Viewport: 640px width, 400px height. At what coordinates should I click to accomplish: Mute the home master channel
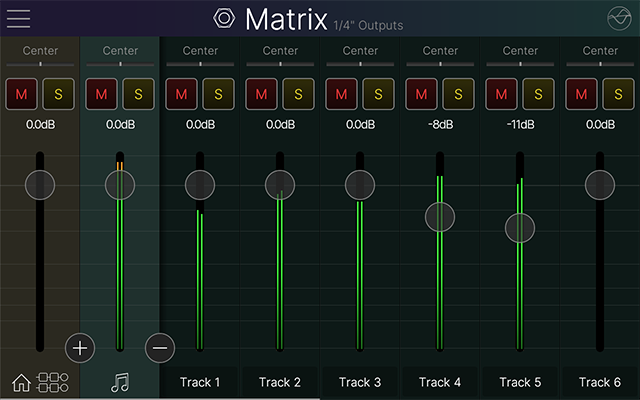[x=21, y=94]
